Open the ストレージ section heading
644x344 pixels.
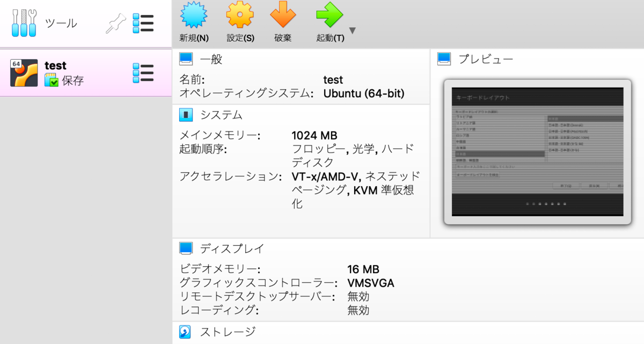click(x=228, y=332)
